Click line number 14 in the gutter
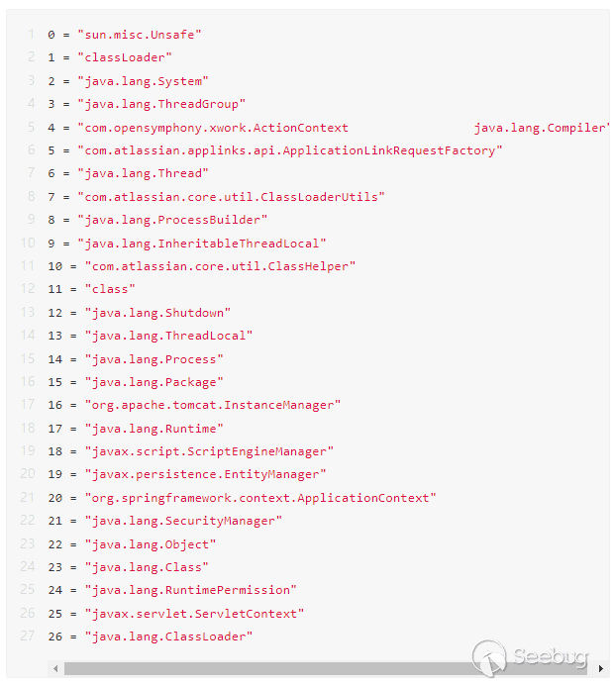Viewport: 616px width, 685px height. pyautogui.click(x=28, y=336)
